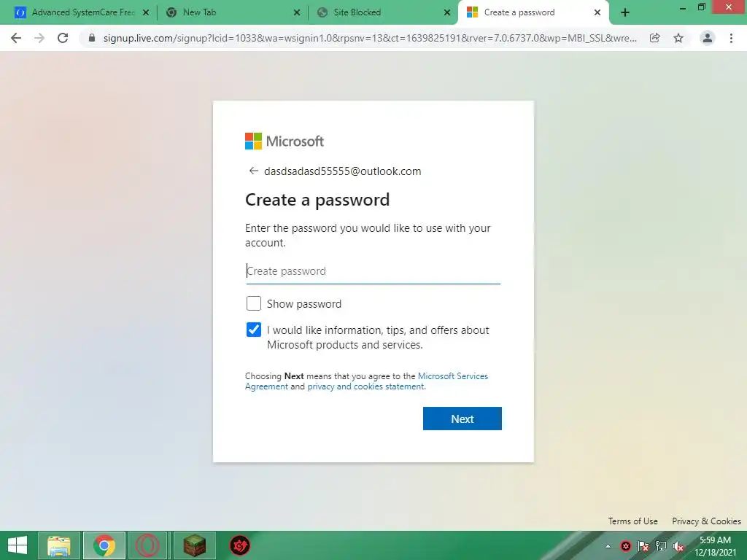Reload the current page
This screenshot has height=560, width=747.
click(x=63, y=38)
